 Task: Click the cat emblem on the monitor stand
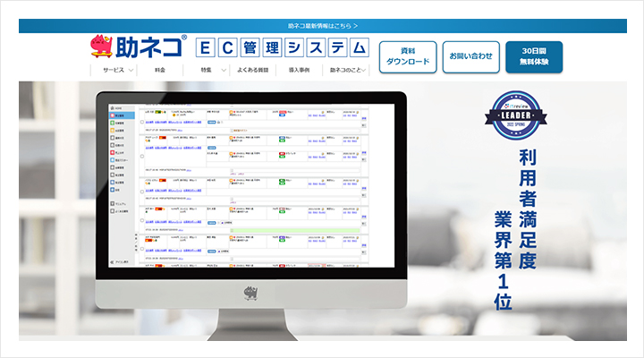(x=250, y=292)
